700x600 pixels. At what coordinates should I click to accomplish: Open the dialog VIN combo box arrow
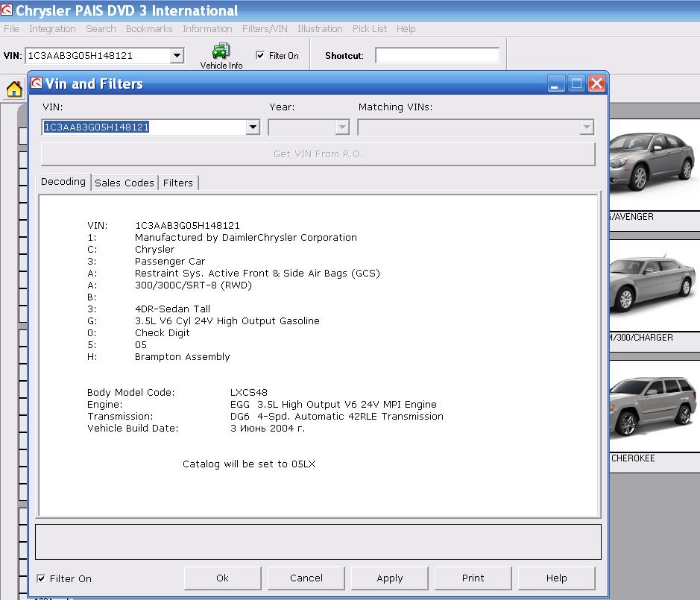[253, 127]
